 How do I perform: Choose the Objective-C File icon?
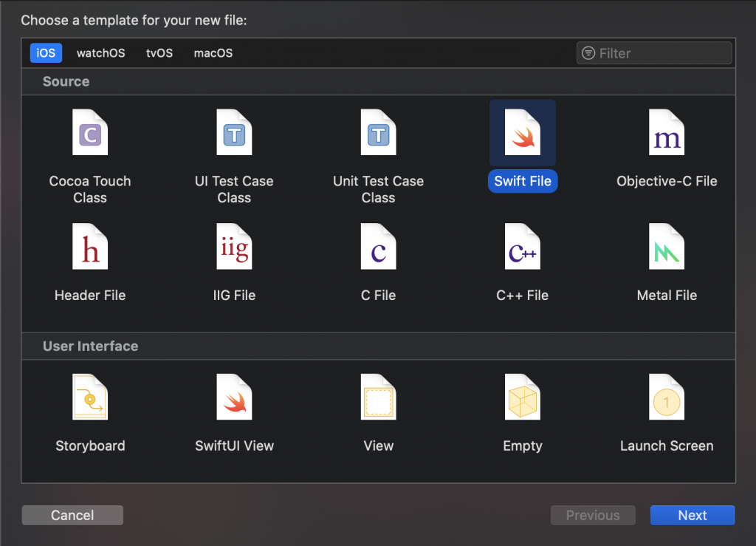pyautogui.click(x=667, y=132)
